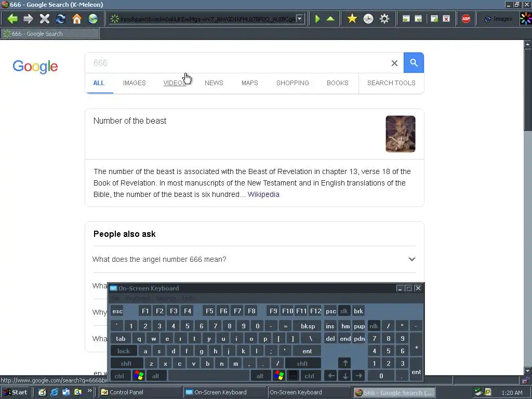Image resolution: width=532 pixels, height=399 pixels.
Task: Click the Google search box with 666
Action: point(237,63)
